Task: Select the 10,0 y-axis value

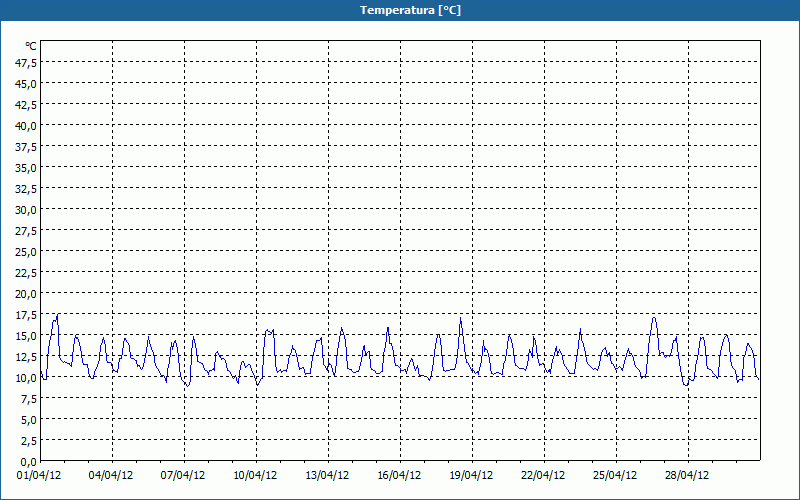Action: [x=26, y=378]
